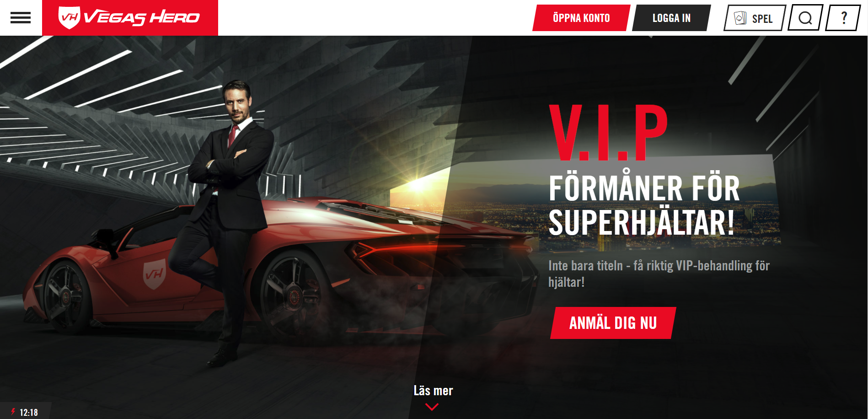Click the suited man in banner
The image size is (868, 419).
(x=229, y=220)
